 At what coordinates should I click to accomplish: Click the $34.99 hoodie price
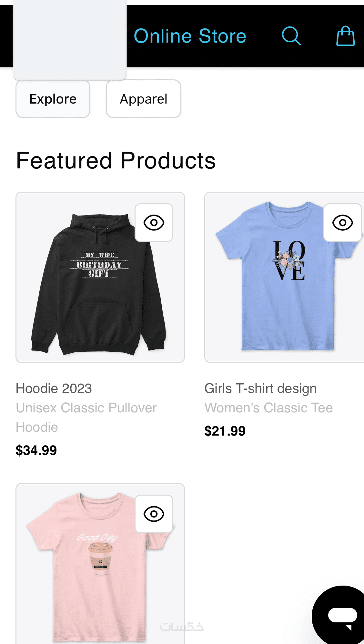[36, 450]
